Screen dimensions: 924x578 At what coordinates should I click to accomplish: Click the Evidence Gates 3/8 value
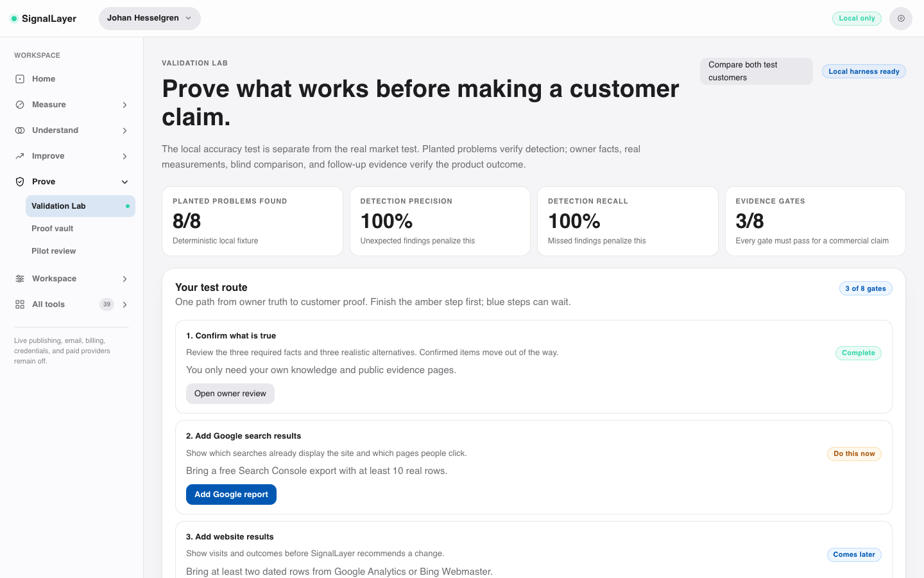[x=749, y=222]
